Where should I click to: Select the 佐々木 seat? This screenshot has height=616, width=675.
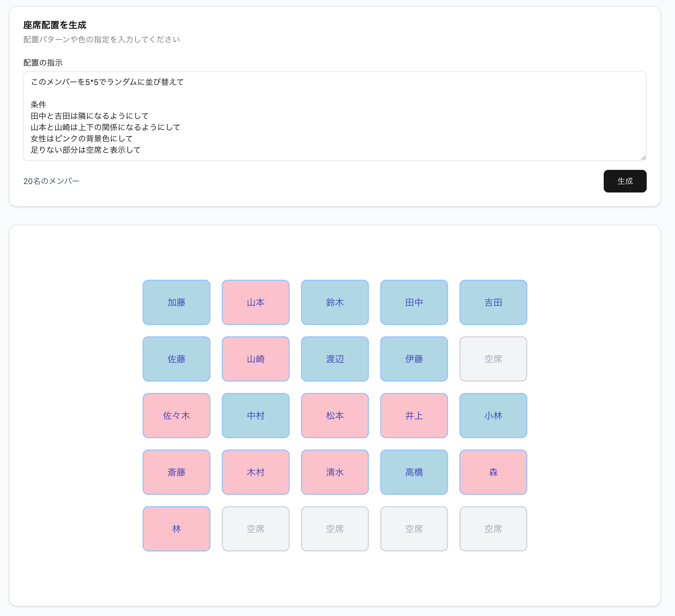tap(177, 415)
